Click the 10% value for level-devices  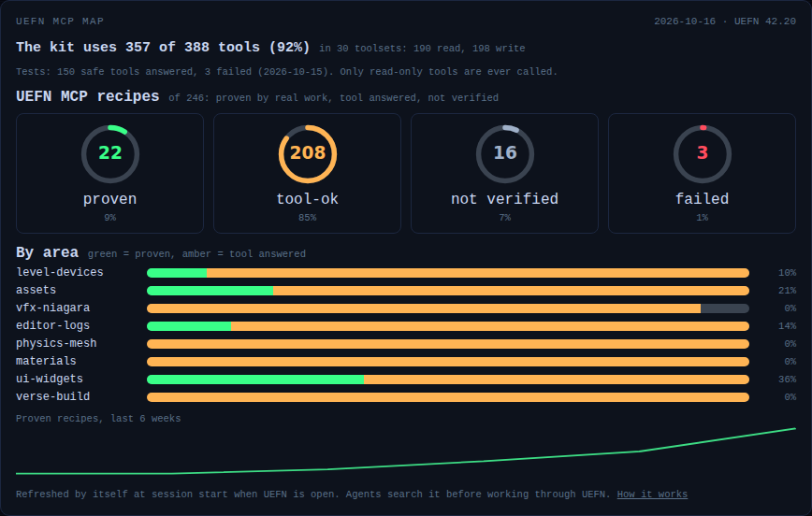(x=787, y=273)
